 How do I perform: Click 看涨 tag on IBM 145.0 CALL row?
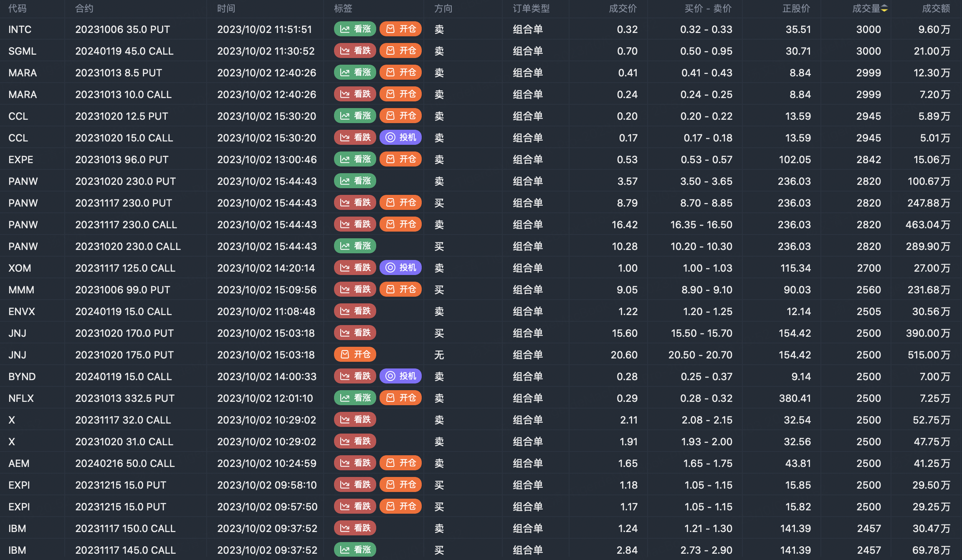[355, 550]
